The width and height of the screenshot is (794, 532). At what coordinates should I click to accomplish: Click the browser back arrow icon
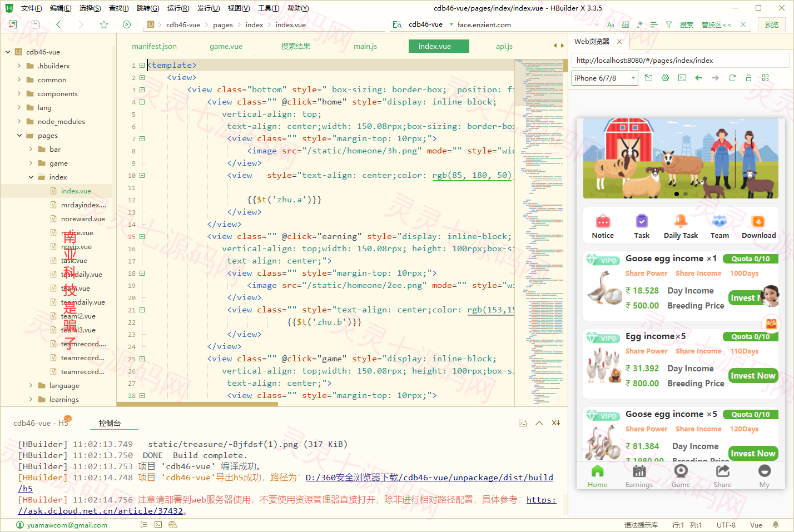point(699,78)
